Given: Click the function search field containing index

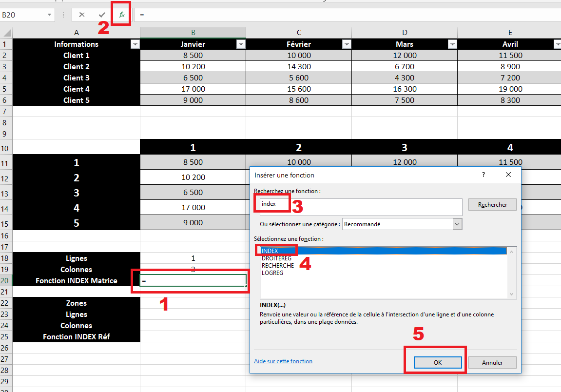Looking at the screenshot, I should coord(361,207).
